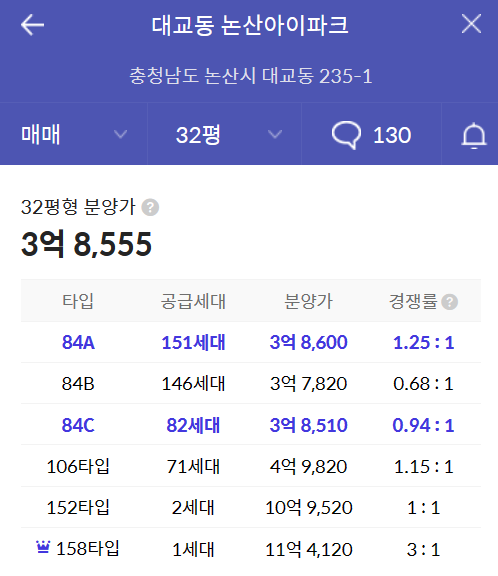Close the 대교동 논산아이파크 panel
The image size is (498, 576).
[x=471, y=24]
